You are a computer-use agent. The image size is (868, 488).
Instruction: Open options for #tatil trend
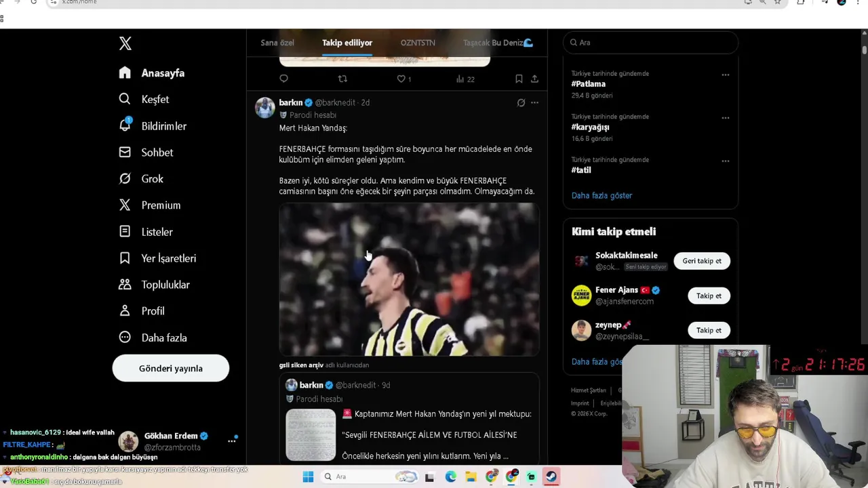pyautogui.click(x=726, y=161)
